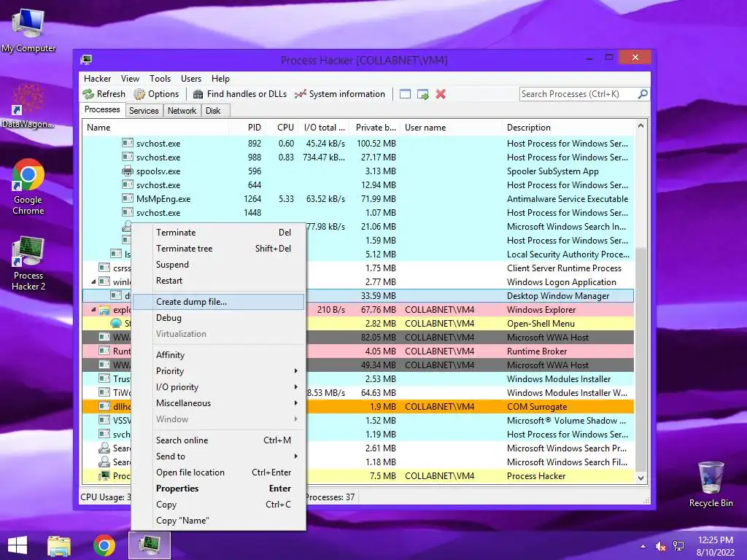Click the search magnifier icon
This screenshot has width=747, height=560.
click(x=643, y=94)
